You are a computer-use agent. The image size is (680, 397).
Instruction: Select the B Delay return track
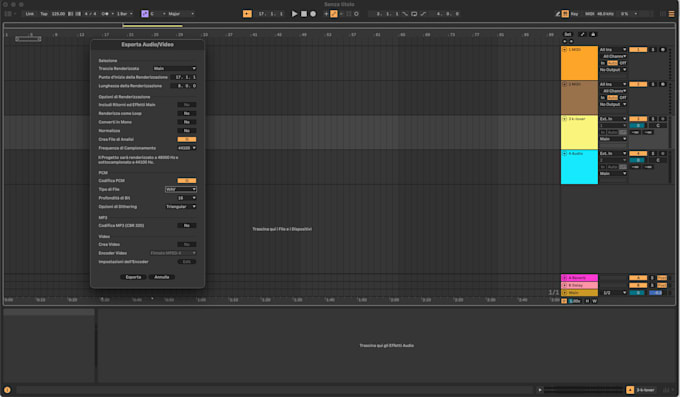[579, 285]
